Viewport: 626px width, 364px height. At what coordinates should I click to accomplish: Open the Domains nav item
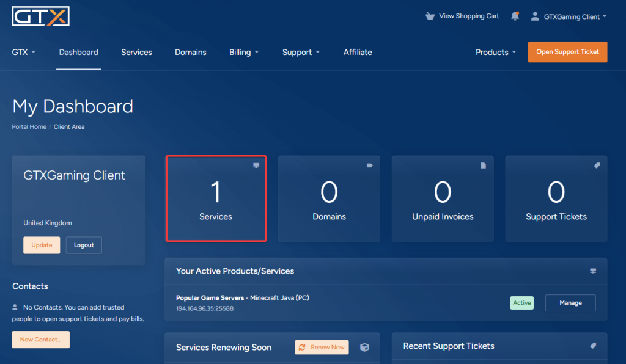(191, 53)
